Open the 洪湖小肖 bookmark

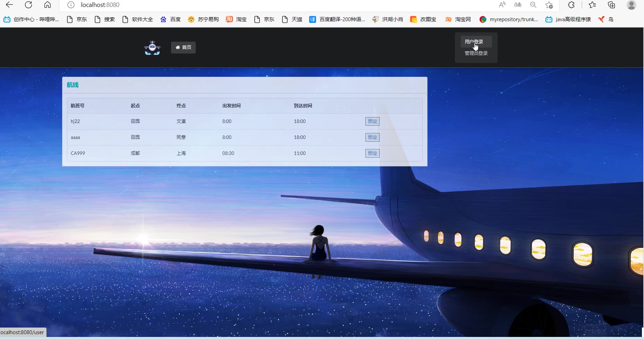[x=387, y=19]
